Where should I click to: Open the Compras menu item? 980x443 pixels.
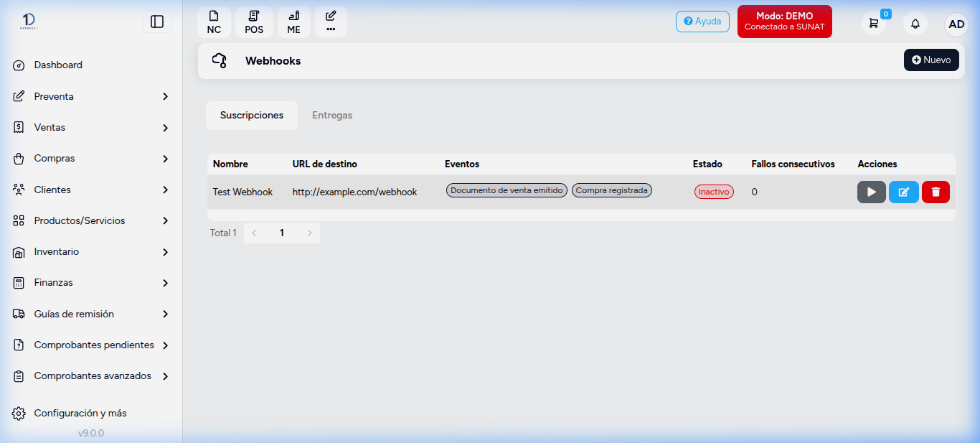click(x=55, y=159)
